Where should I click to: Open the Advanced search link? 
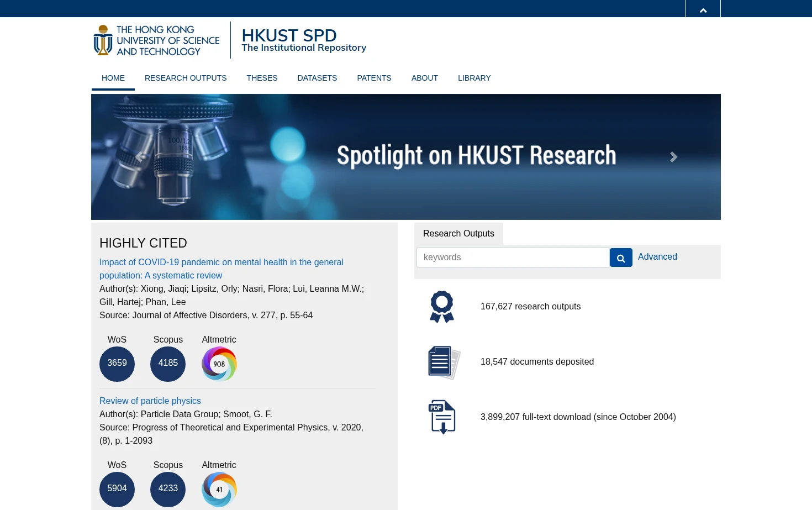coord(657,257)
